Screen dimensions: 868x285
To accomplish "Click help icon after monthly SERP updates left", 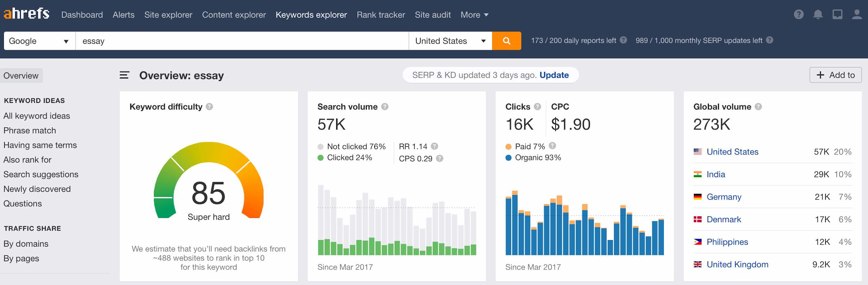I will tap(770, 40).
